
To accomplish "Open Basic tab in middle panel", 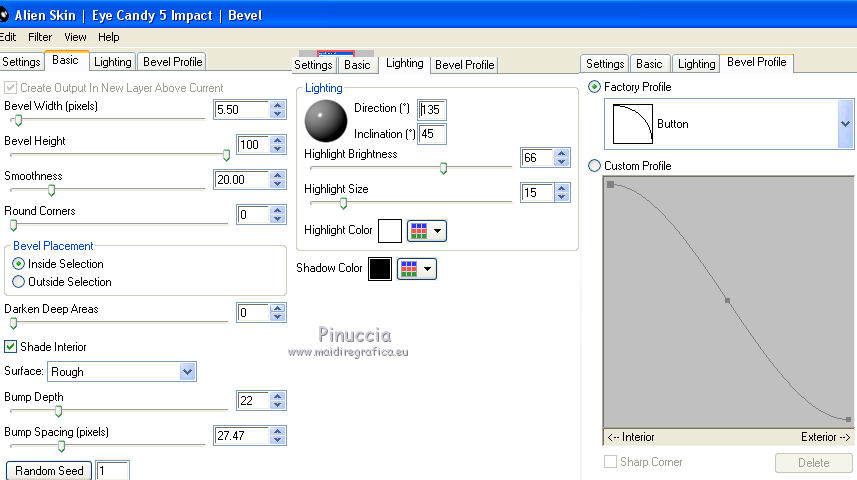I will click(357, 65).
